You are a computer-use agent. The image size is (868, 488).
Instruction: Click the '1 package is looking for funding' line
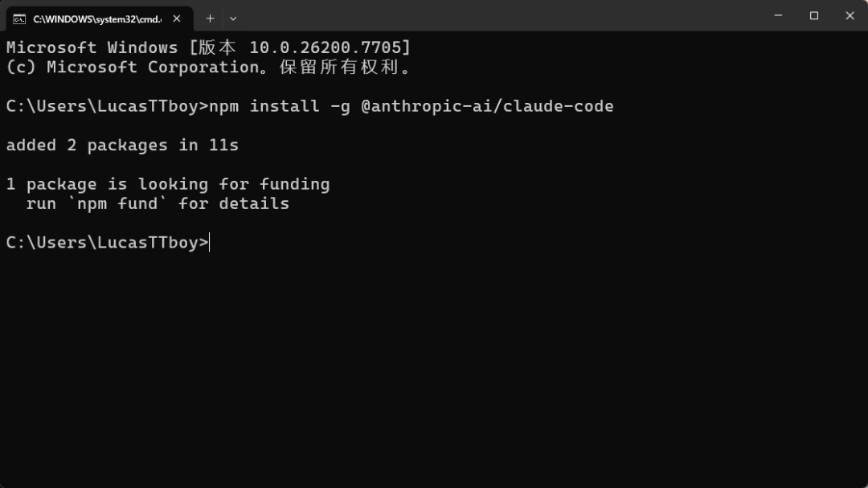(167, 184)
